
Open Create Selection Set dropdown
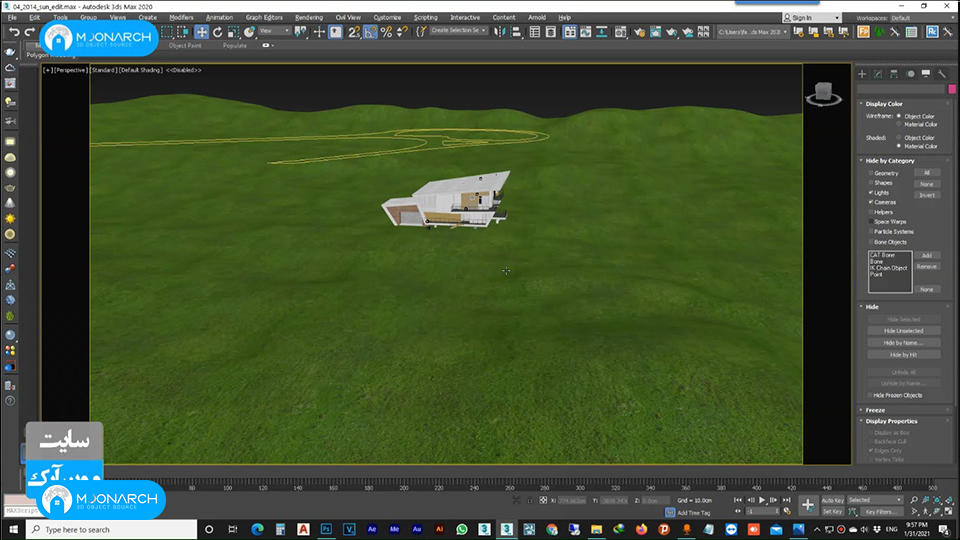pos(458,31)
